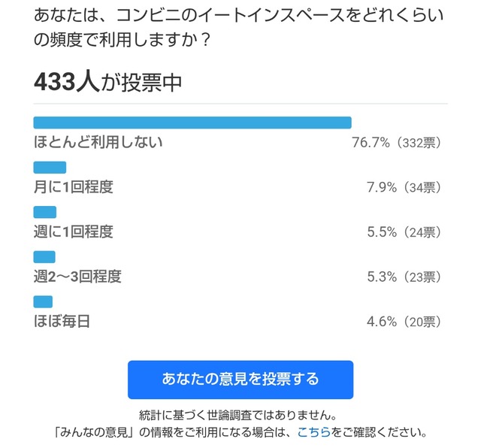
Task: Click the 週に1回程度 option label
Action: point(74,232)
